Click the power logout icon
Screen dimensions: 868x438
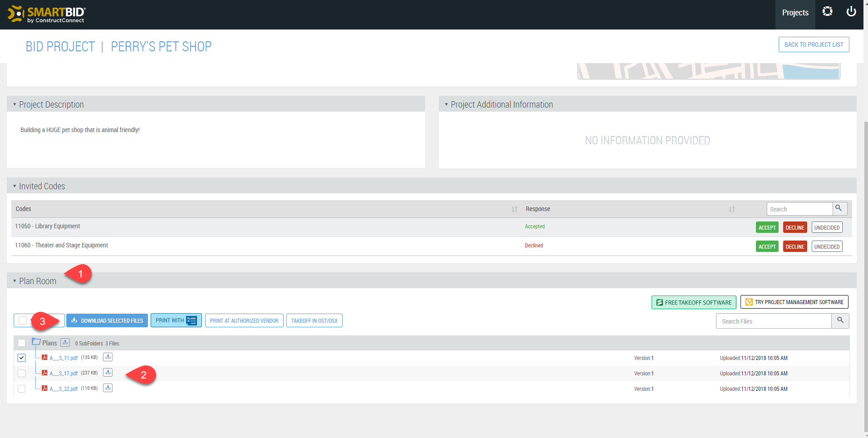click(x=851, y=11)
